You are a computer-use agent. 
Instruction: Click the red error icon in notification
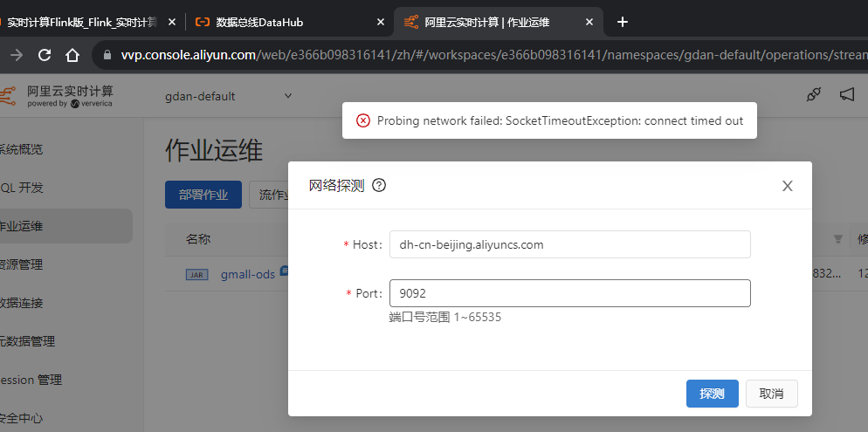pos(363,120)
